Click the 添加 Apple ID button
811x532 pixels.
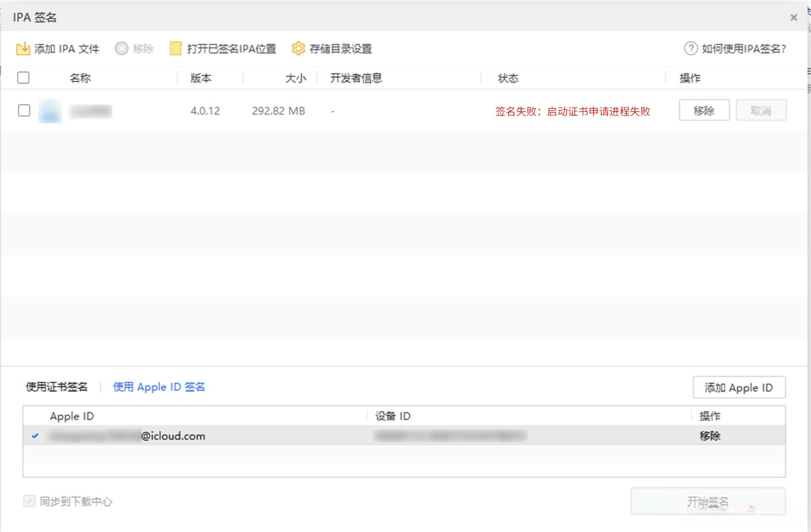pos(739,387)
